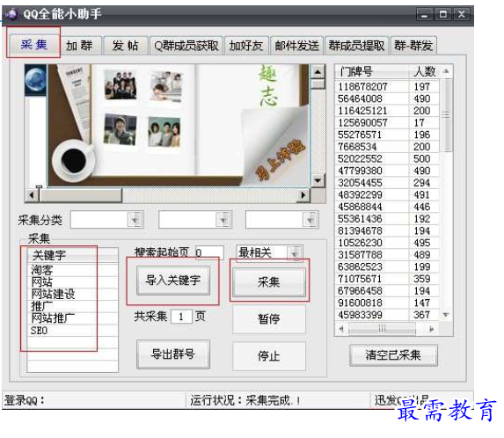Viewport: 504px width, 438px height.
Task: Select group row 118678207
Action: 387,86
